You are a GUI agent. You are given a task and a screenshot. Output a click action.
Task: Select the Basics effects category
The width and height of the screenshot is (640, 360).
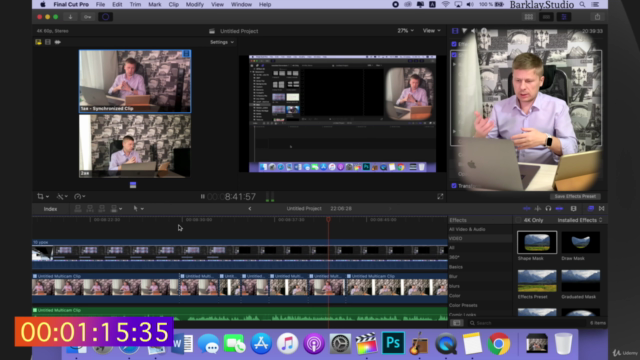pos(456,267)
